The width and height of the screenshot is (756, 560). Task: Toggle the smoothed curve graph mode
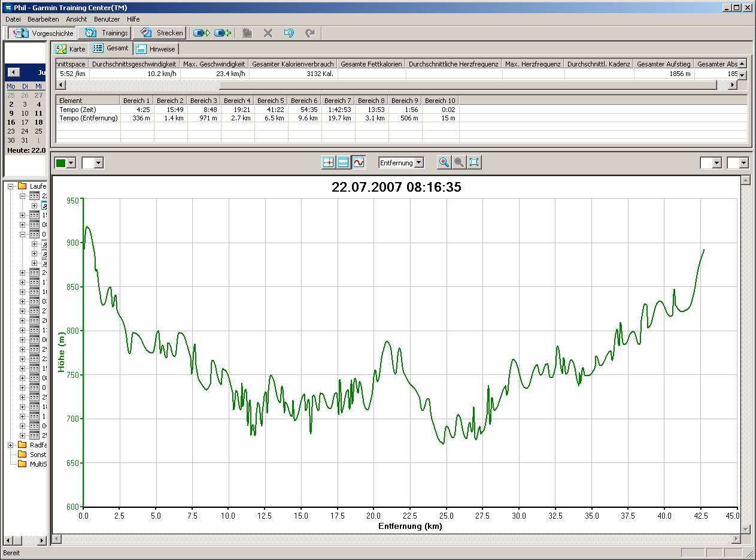(359, 162)
